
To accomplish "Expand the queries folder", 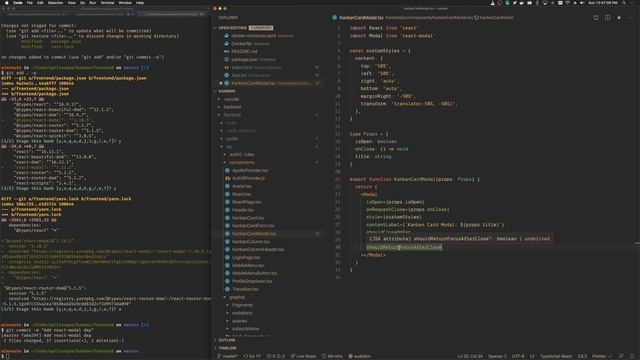I will click(239, 321).
